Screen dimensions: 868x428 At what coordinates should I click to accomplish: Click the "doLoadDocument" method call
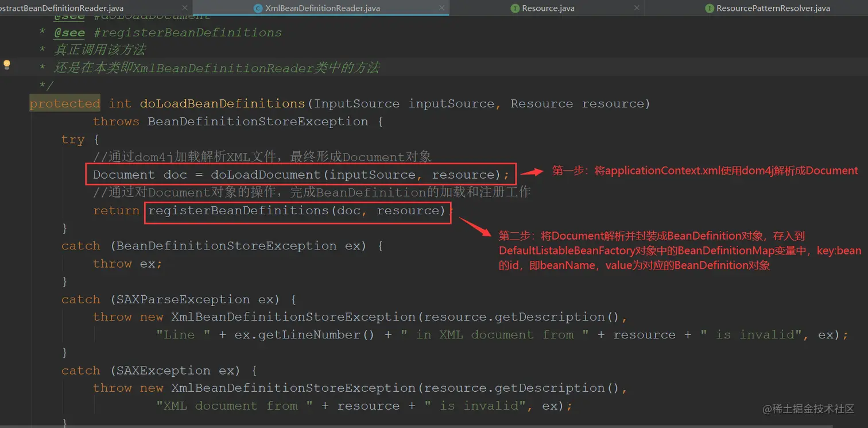(265, 175)
